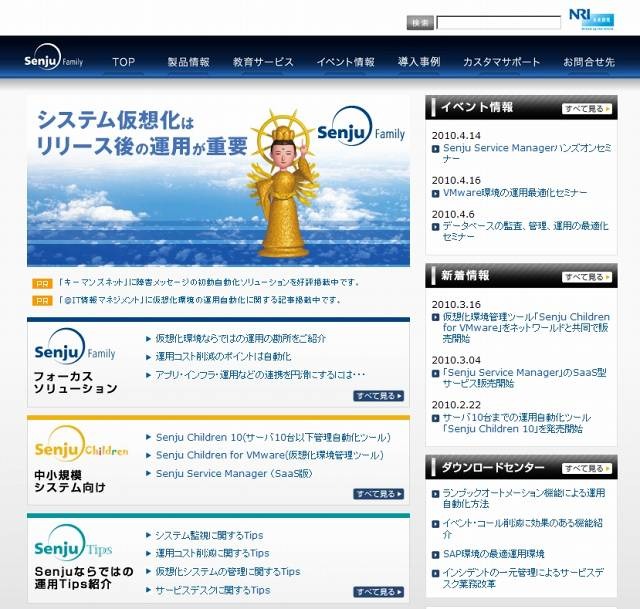Viewport: 640px width, 609px height.
Task: Click すべて見る in the 新着情報 panel
Action: coord(587,277)
